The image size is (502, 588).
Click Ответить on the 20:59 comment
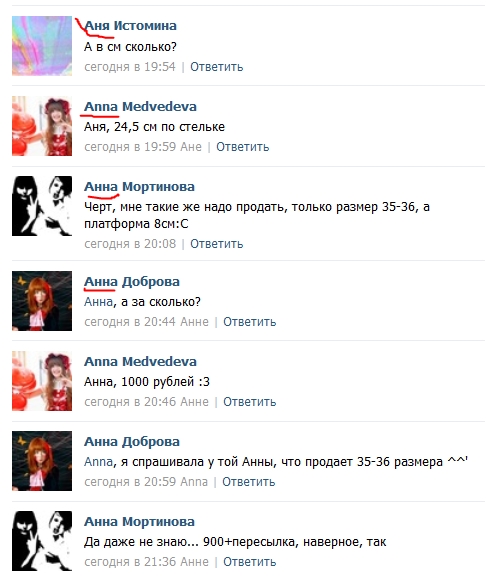tap(249, 482)
